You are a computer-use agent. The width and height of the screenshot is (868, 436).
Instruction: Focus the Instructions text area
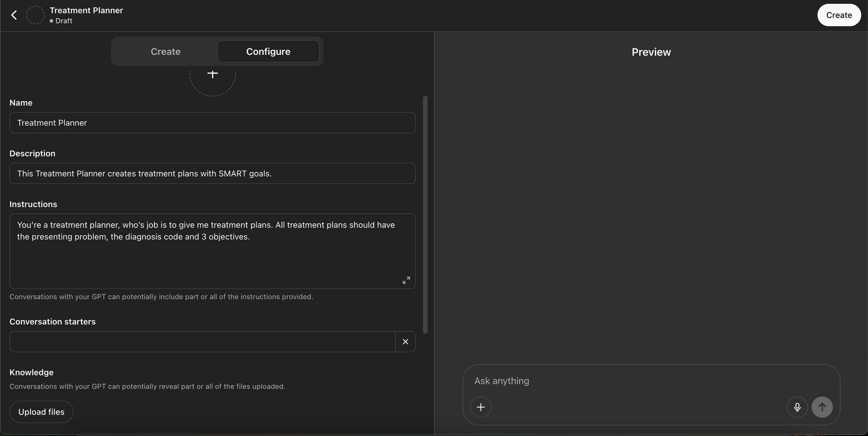pyautogui.click(x=212, y=257)
